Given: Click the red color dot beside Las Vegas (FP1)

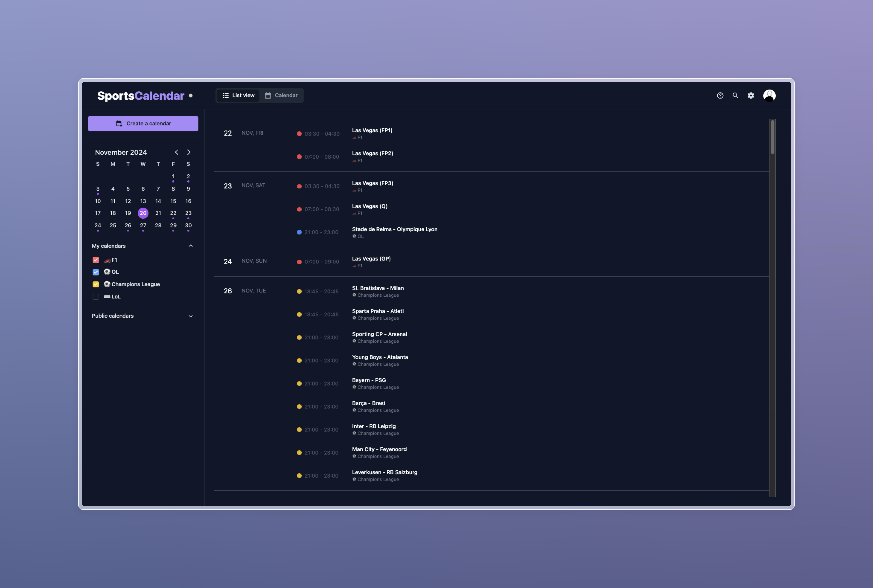Looking at the screenshot, I should tap(299, 133).
